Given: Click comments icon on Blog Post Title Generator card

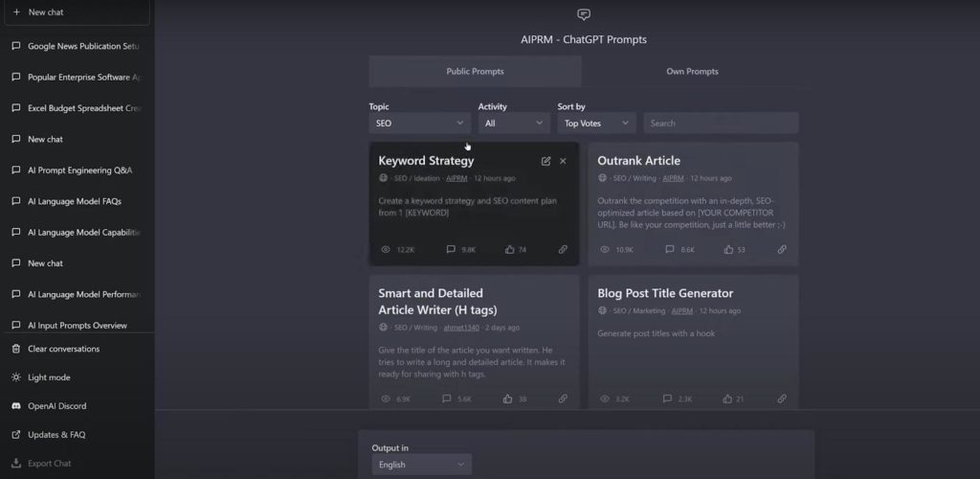Looking at the screenshot, I should point(667,399).
